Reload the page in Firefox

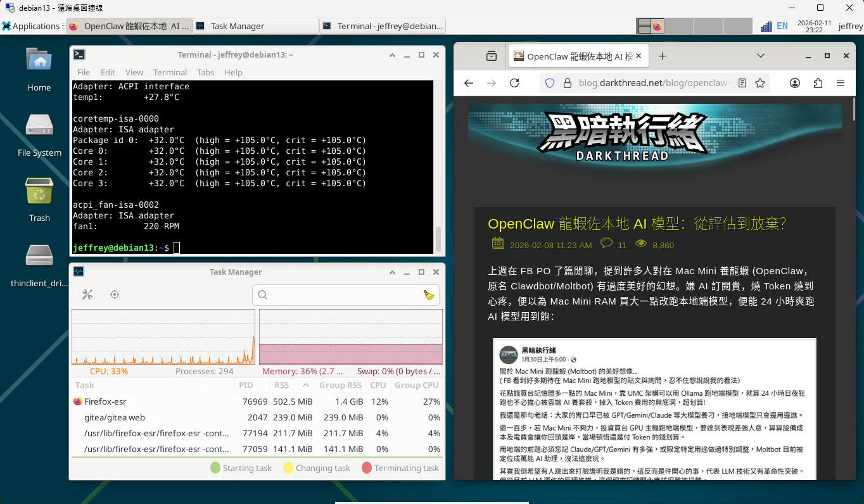point(514,83)
